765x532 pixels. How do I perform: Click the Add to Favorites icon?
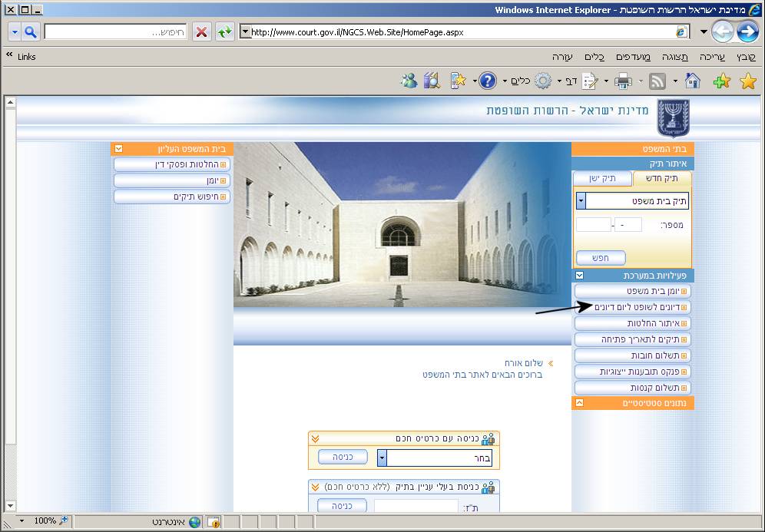[x=721, y=81]
